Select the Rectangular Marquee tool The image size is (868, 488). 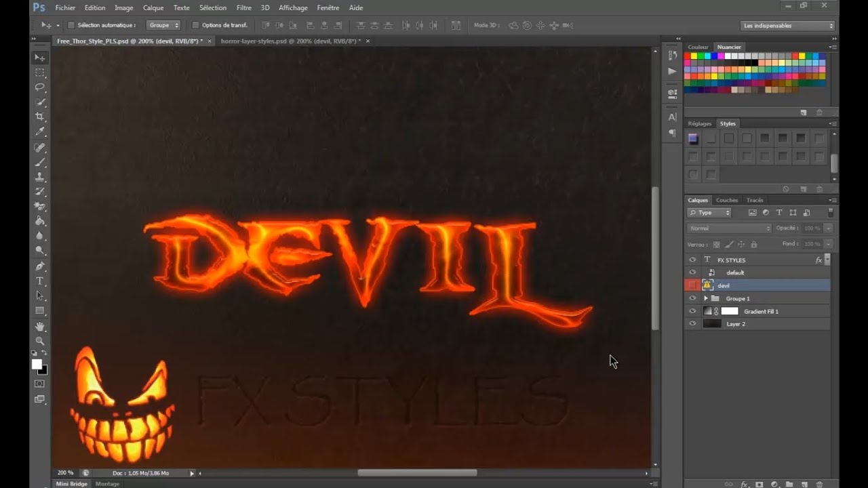point(40,73)
